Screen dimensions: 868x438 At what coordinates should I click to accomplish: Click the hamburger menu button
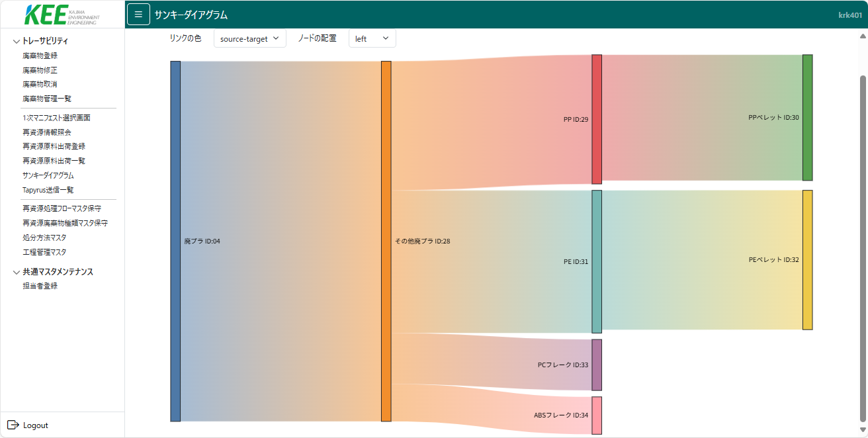tap(138, 14)
